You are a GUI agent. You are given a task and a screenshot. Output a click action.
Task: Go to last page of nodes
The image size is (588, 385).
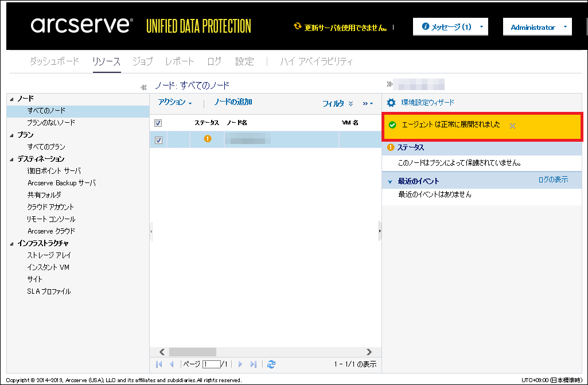click(254, 364)
